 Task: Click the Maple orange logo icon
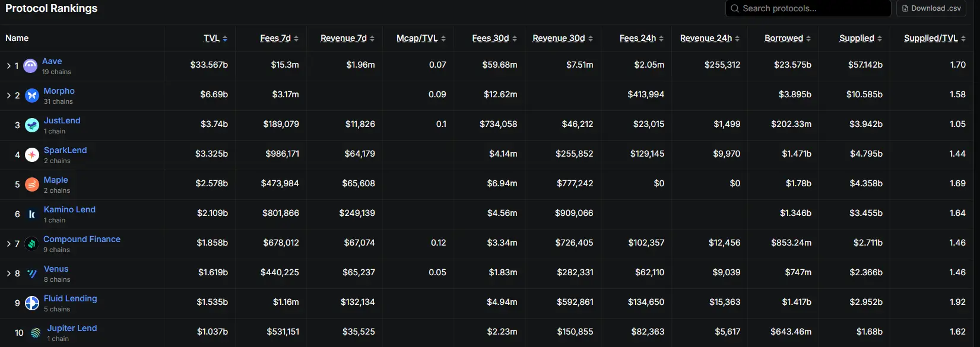pyautogui.click(x=32, y=184)
